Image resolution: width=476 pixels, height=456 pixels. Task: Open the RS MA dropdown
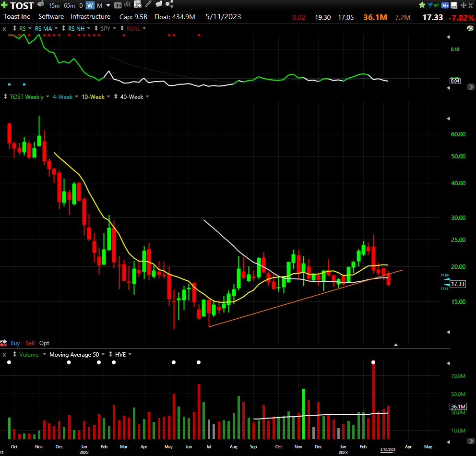pos(56,28)
